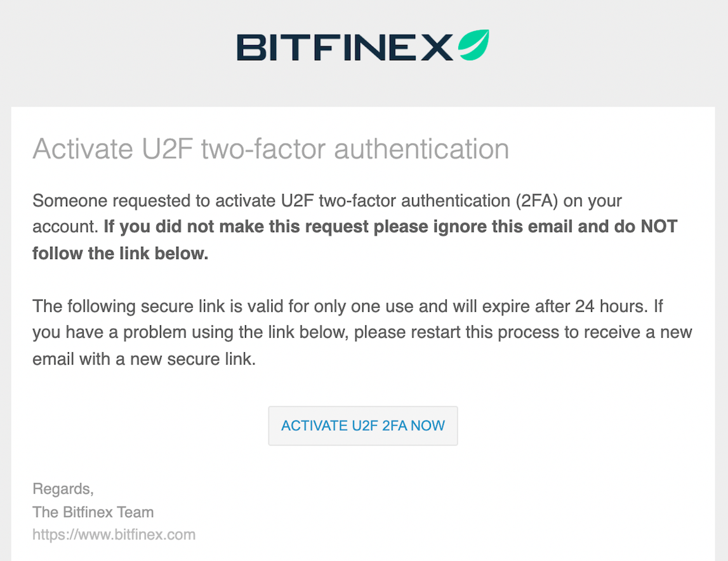Click the word 'account.' before bold text

tap(65, 227)
